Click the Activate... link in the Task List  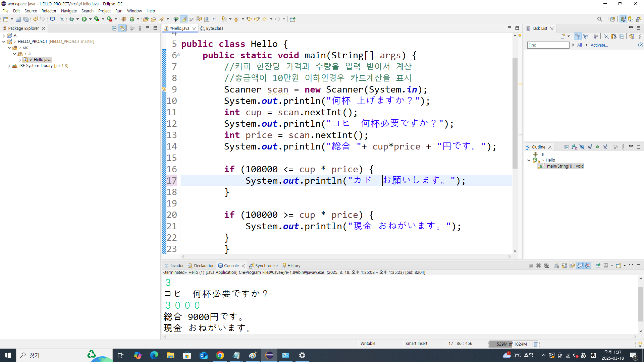click(599, 45)
